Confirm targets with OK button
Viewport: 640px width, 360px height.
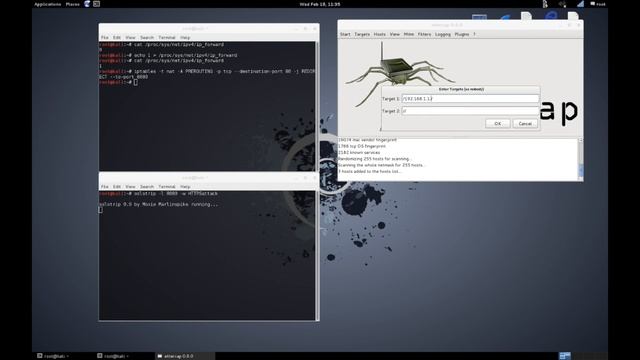point(498,124)
